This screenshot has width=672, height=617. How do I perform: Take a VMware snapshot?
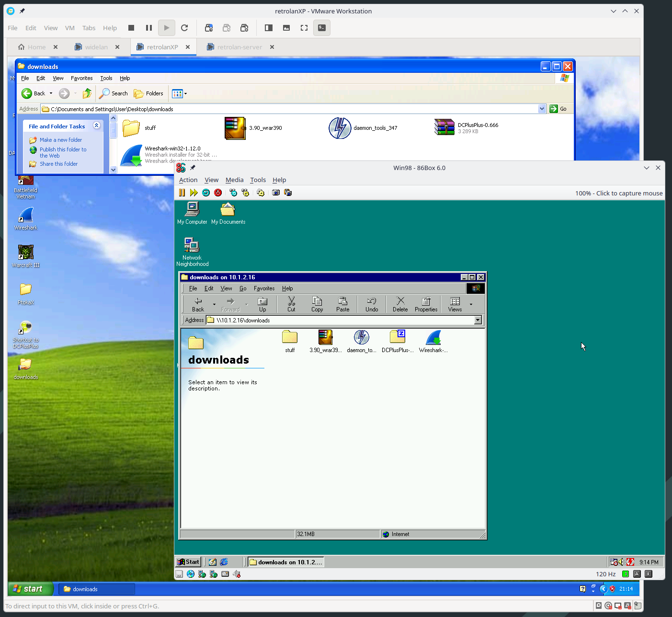click(209, 28)
